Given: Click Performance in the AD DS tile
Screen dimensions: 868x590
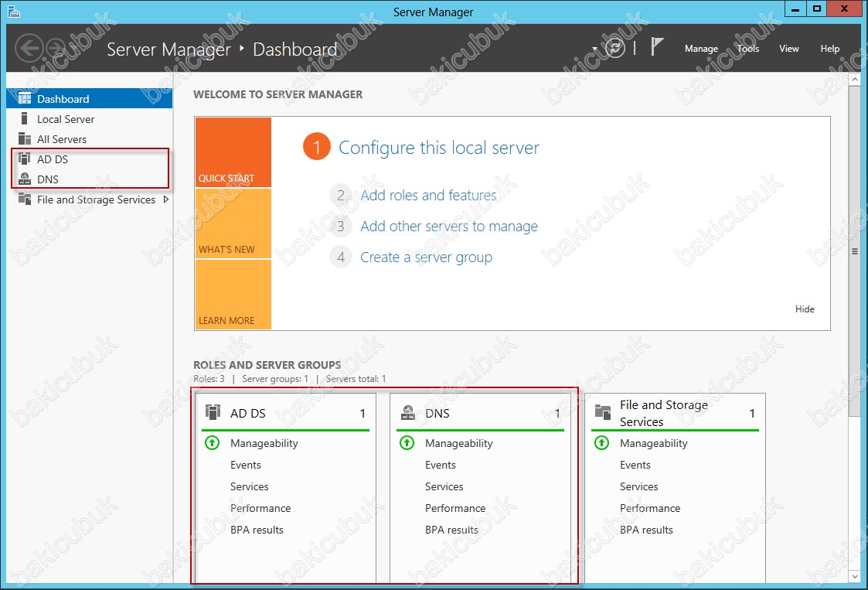Looking at the screenshot, I should coord(260,508).
